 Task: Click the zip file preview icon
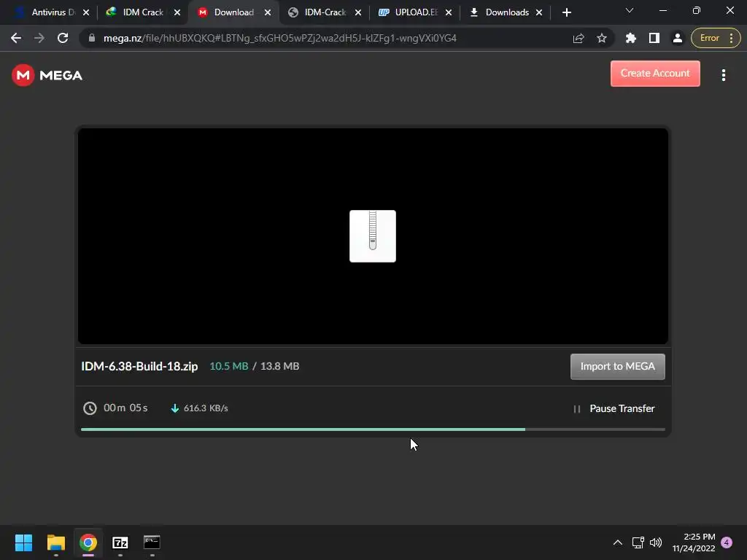(x=373, y=236)
